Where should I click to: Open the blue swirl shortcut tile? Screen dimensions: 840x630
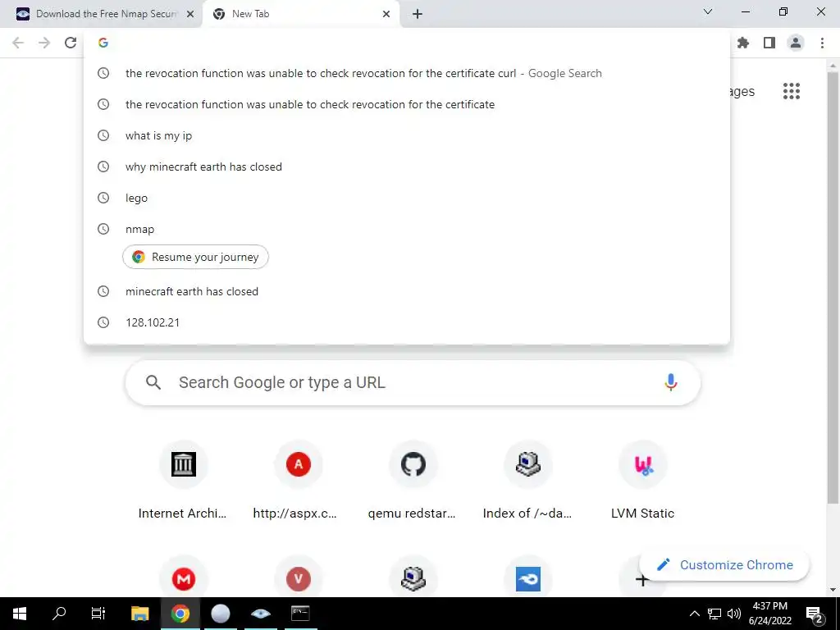(x=527, y=578)
